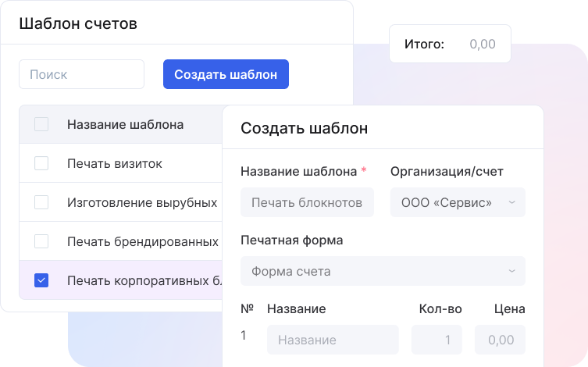588x367 pixels.
Task: Click the Название шаблона column header
Action: [125, 124]
